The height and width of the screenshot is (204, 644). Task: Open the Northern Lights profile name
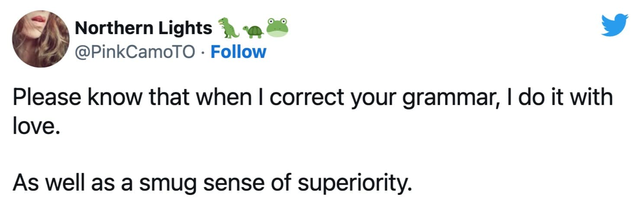[143, 29]
